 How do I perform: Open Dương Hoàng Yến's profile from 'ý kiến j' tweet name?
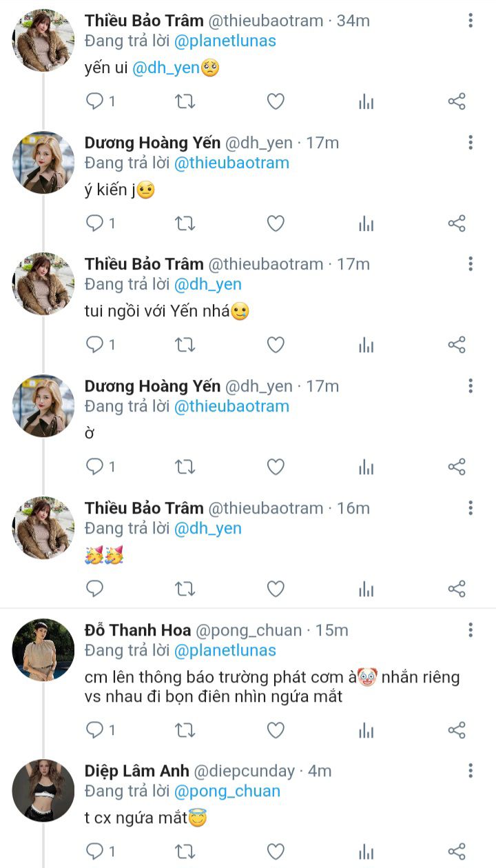[152, 143]
